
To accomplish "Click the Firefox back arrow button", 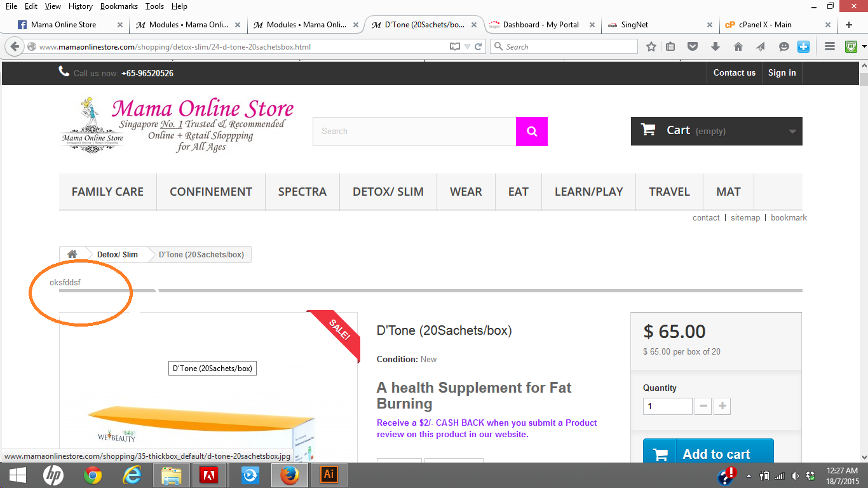I will (x=15, y=46).
